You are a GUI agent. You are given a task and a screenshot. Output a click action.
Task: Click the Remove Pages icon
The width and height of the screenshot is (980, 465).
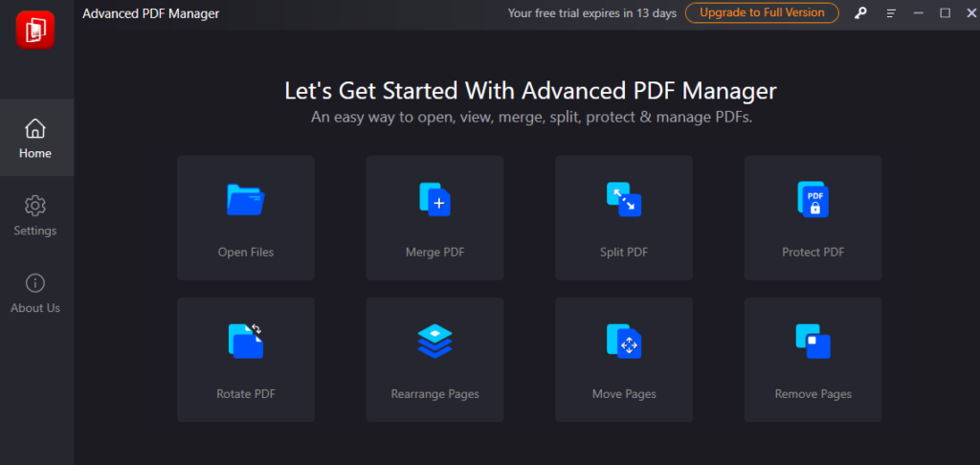pos(813,341)
